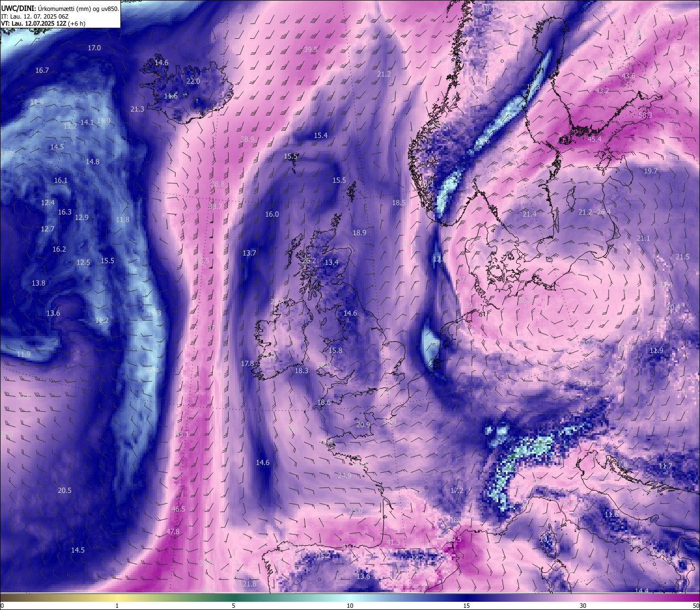The width and height of the screenshot is (700, 610).
Task: Click the 26.4 value on the map
Action: tap(604, 212)
